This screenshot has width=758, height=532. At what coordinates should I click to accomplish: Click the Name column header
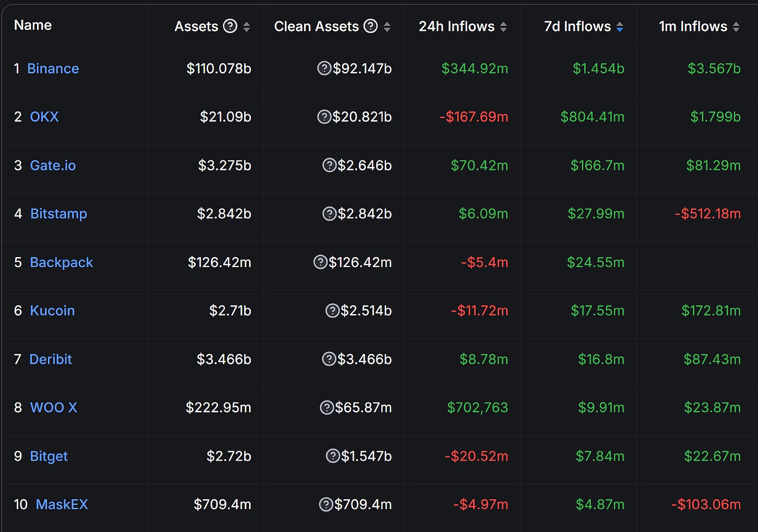[33, 25]
